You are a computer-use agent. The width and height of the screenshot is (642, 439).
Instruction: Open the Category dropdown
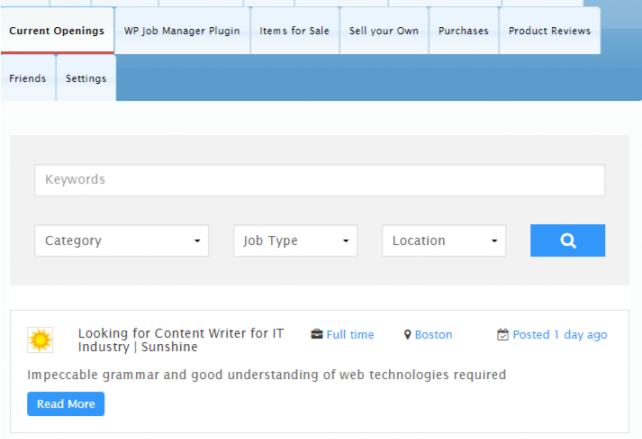pos(121,241)
